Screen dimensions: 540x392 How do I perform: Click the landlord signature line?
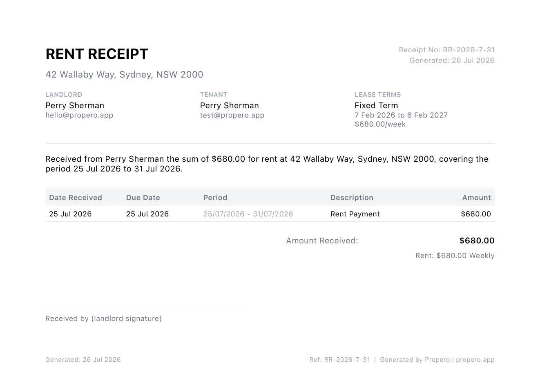click(x=145, y=309)
